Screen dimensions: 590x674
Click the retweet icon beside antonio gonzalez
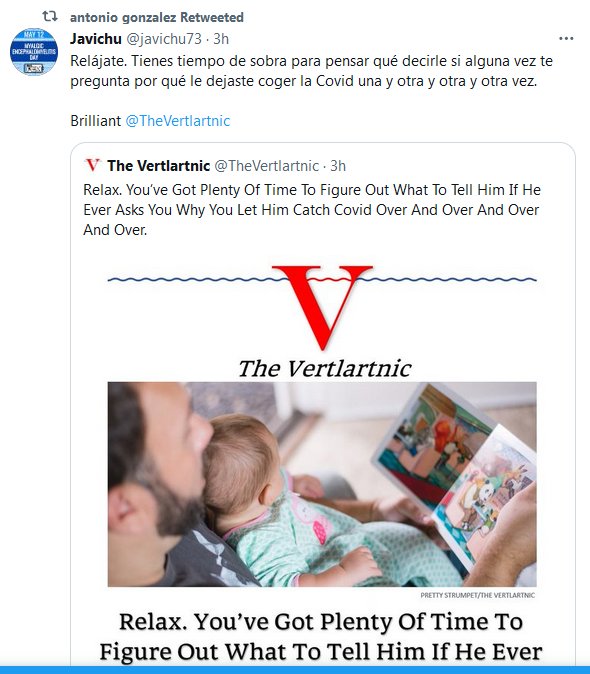[50, 17]
